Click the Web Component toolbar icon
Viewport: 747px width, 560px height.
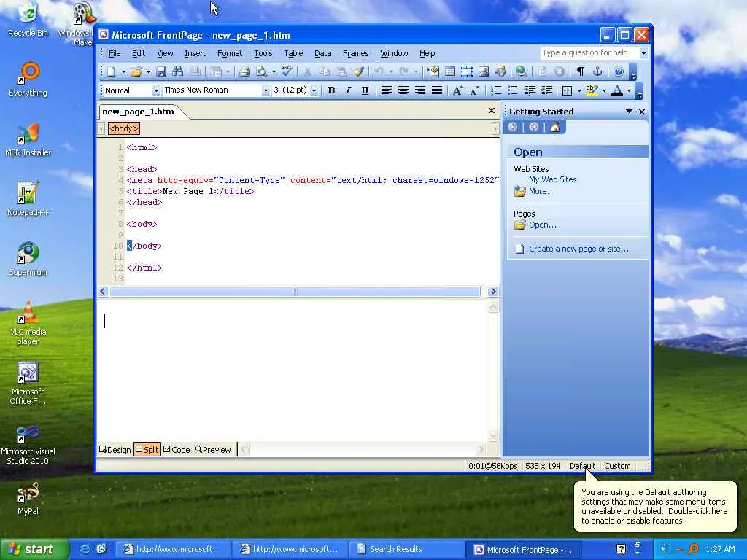[433, 72]
